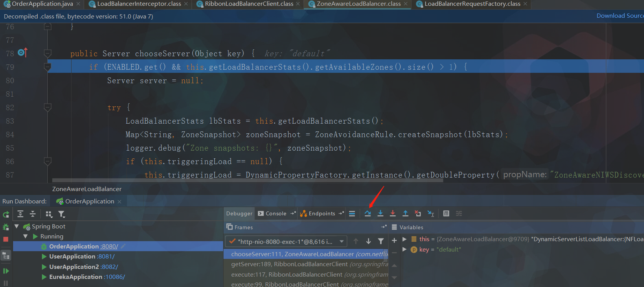Open the thread selector http-nio-8080-exec-1 dropdown
Viewport: 644px width, 287px height.
click(x=286, y=242)
